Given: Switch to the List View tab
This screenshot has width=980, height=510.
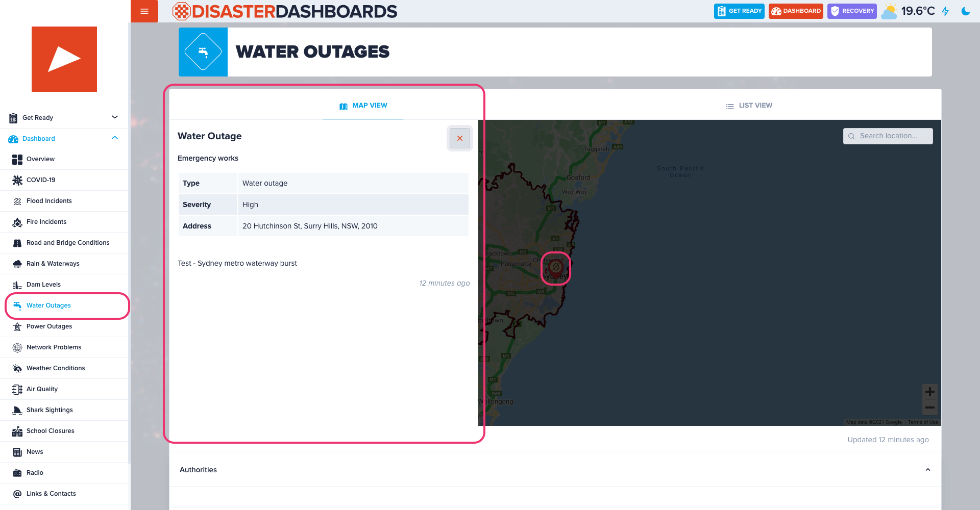Looking at the screenshot, I should [x=749, y=106].
